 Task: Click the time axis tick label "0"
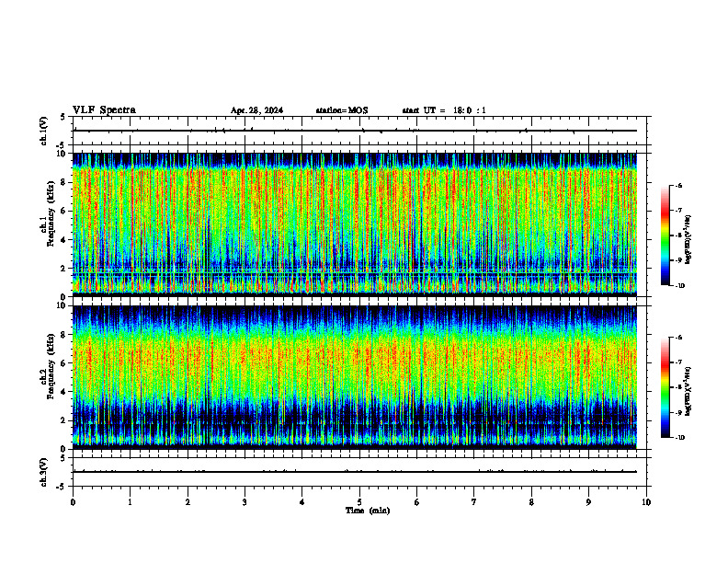click(73, 502)
